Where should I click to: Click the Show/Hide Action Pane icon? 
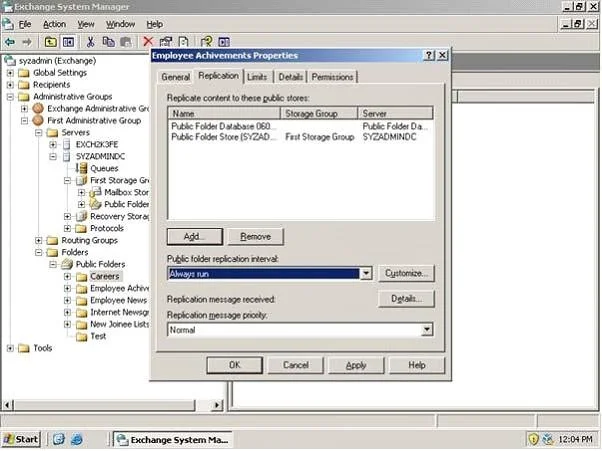(x=224, y=41)
